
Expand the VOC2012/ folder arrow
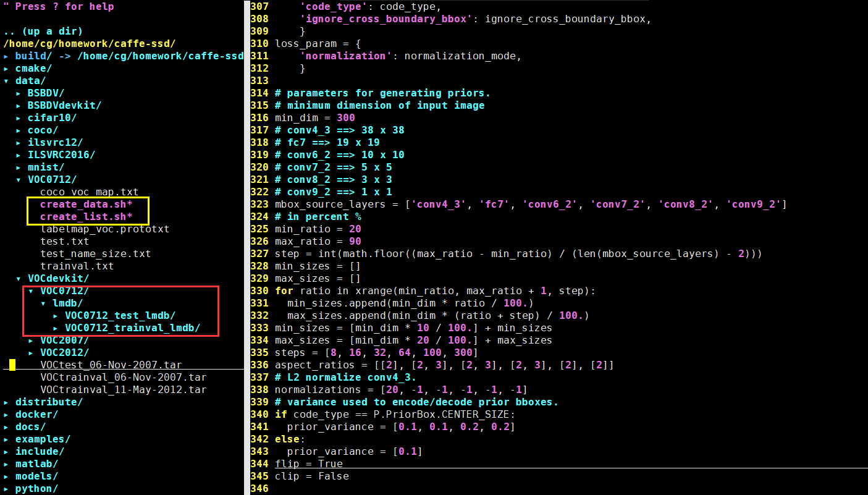tap(31, 353)
